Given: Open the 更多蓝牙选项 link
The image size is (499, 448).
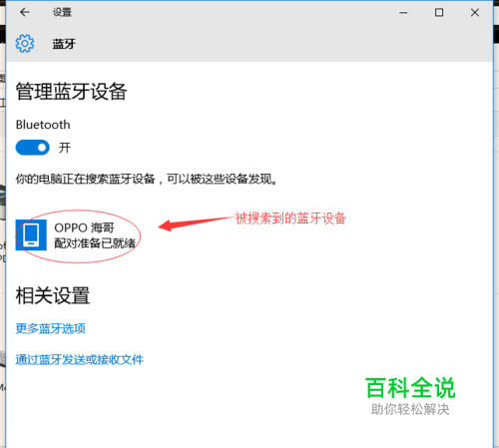Looking at the screenshot, I should [x=51, y=328].
